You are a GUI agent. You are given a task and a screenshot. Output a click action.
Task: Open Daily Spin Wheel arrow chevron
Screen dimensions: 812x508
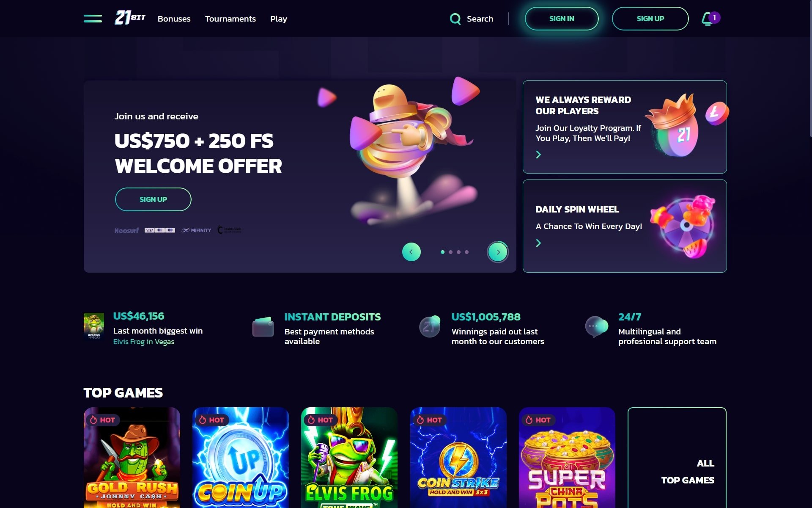538,243
